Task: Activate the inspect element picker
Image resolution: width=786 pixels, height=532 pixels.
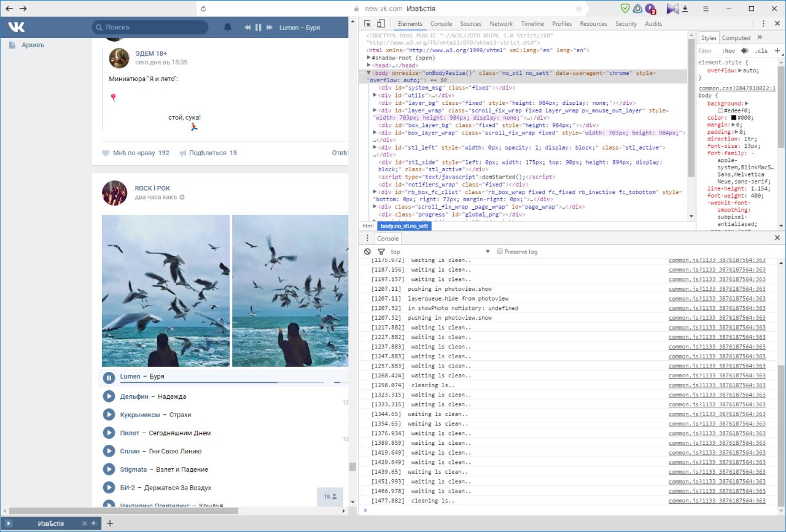Action: pyautogui.click(x=367, y=24)
